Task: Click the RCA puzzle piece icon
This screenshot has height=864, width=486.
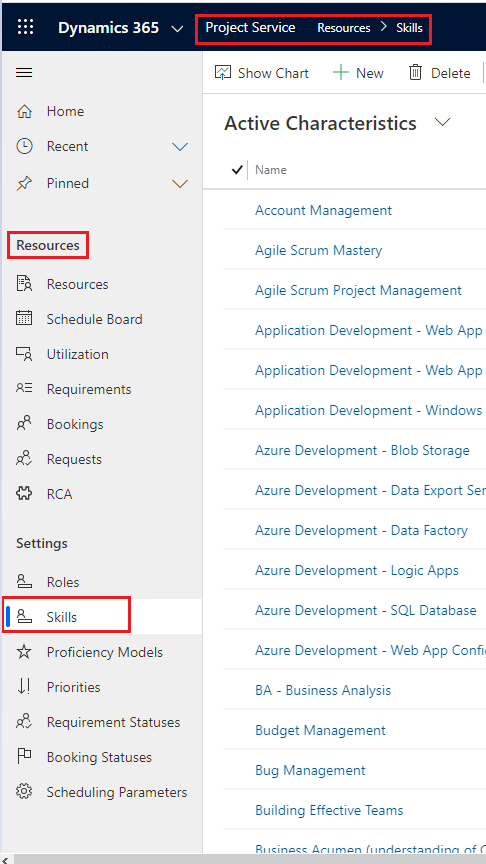Action: (24, 494)
